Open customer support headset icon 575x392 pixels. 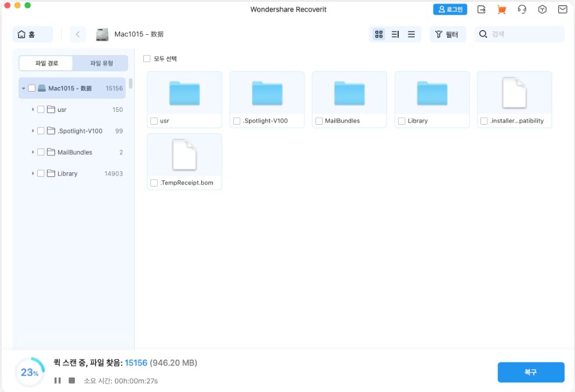[522, 9]
